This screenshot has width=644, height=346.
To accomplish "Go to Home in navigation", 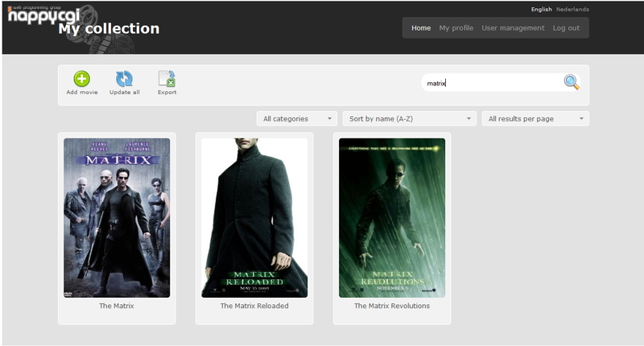I will [421, 28].
